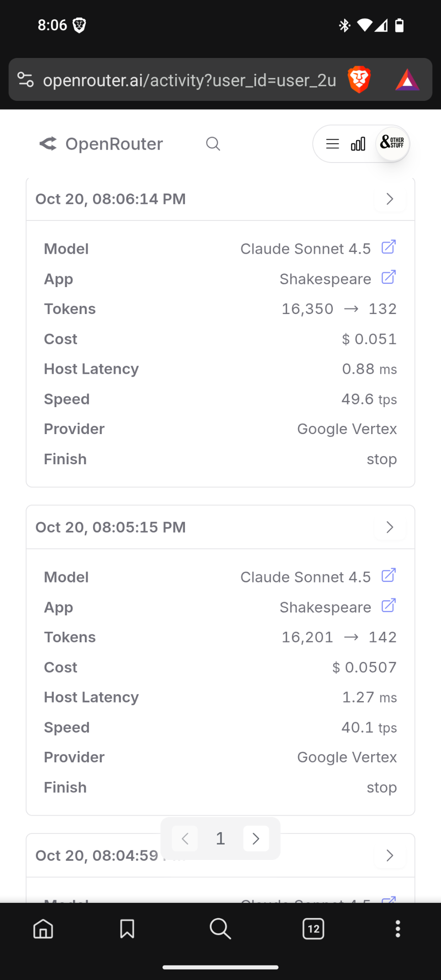Open the hamburger menu in OpenRouter header
This screenshot has width=441, height=980.
point(332,144)
